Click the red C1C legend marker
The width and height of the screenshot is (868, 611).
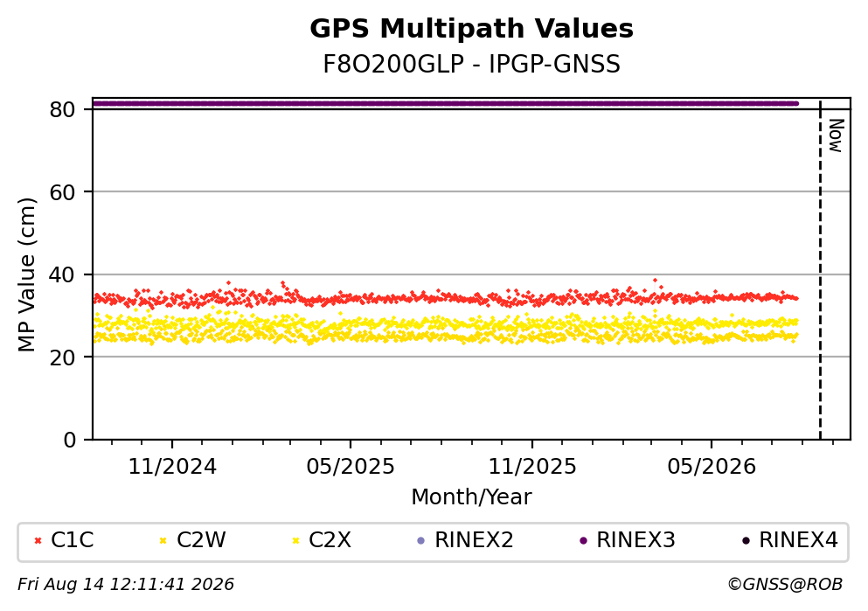point(38,541)
